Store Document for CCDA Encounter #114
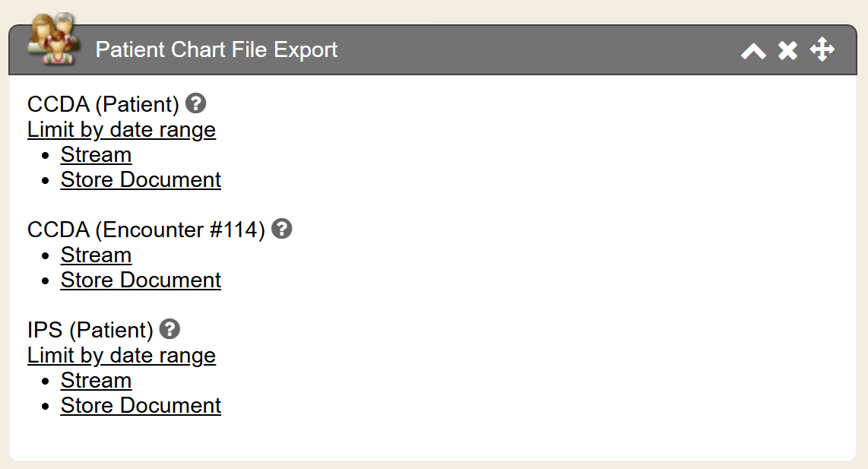This screenshot has width=868, height=469. (x=141, y=280)
